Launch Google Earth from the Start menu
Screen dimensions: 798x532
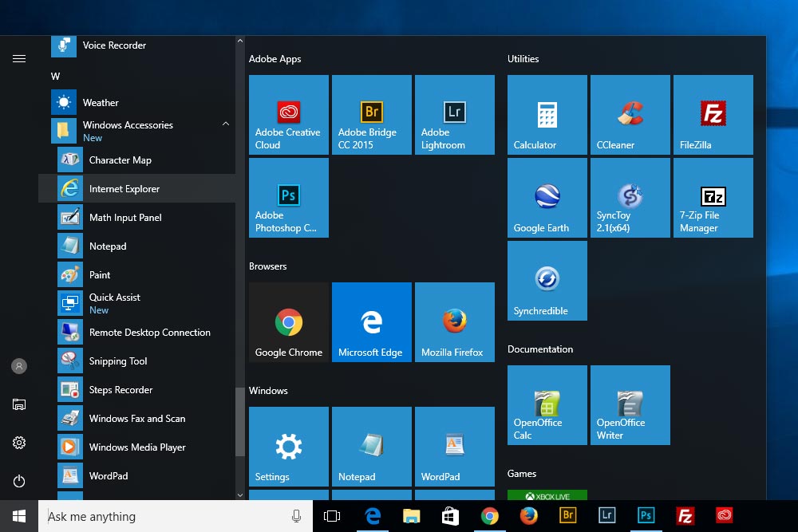547,197
